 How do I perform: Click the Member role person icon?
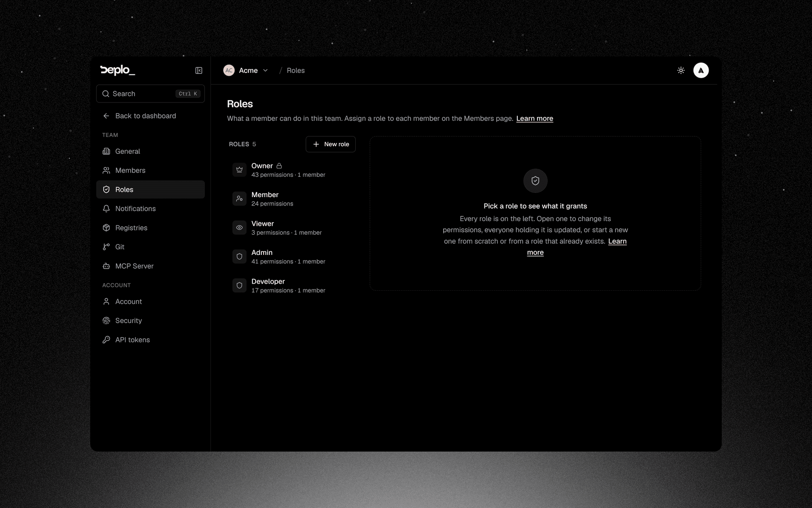(x=239, y=199)
